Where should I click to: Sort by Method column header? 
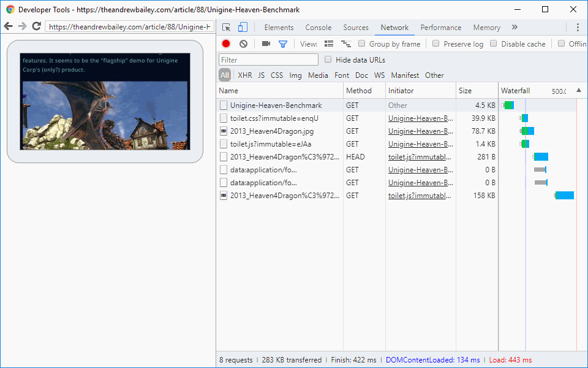coord(364,91)
